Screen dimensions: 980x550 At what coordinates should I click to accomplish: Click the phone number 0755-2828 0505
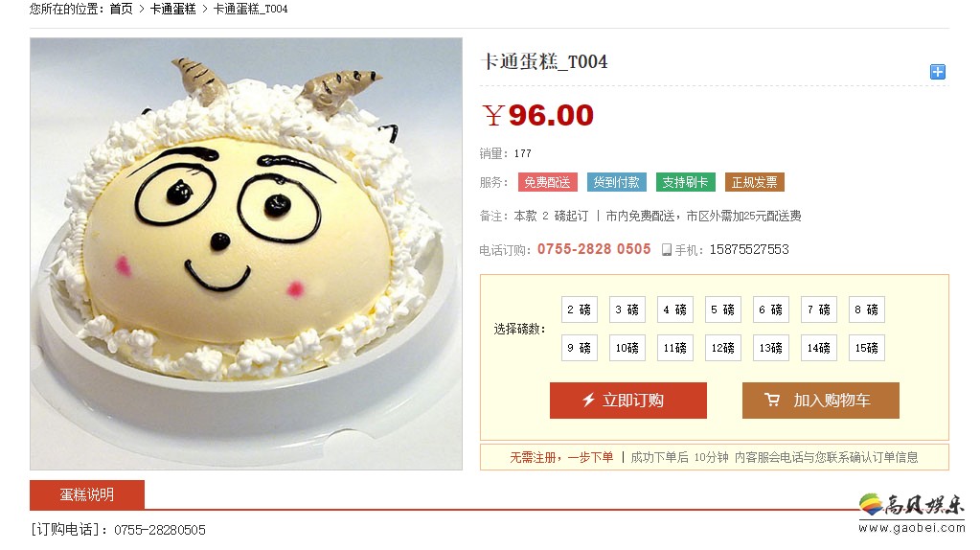(594, 249)
